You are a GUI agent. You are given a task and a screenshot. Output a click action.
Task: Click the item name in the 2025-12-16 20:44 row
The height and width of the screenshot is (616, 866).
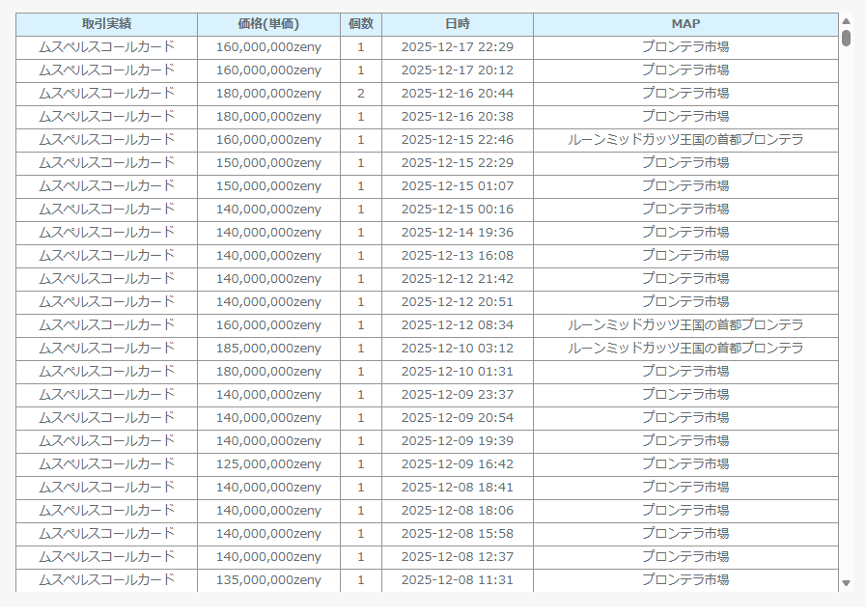tap(106, 94)
